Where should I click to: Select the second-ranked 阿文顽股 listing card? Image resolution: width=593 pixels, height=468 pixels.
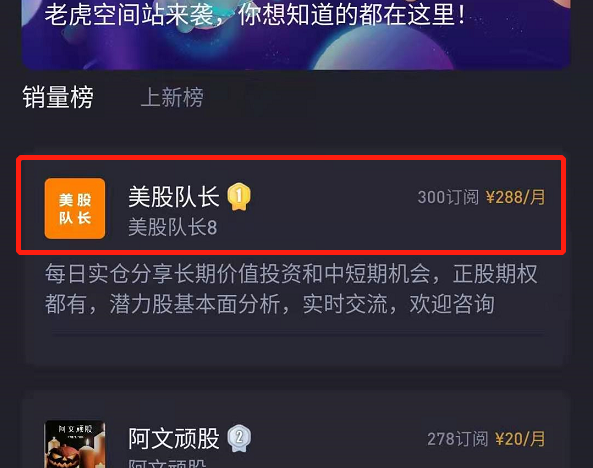(x=296, y=429)
